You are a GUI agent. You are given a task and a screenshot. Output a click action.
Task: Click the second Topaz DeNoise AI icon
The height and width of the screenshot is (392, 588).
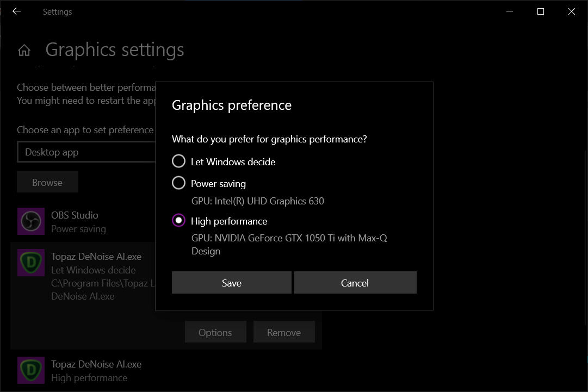pos(31,370)
